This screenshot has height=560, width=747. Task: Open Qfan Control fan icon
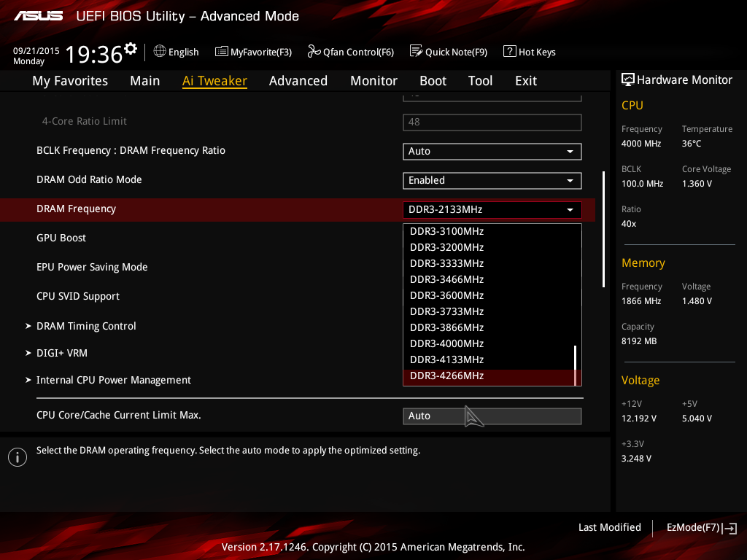(314, 52)
